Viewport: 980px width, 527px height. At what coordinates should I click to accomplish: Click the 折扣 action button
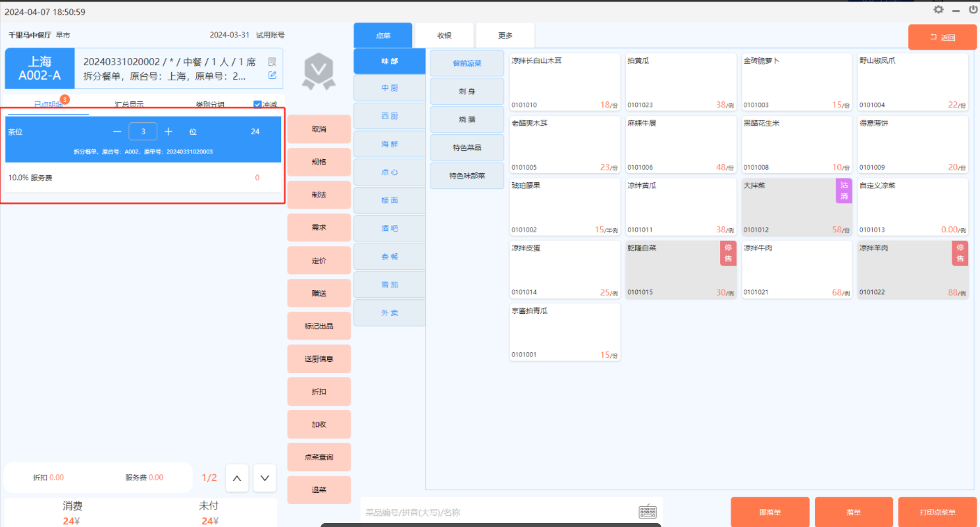point(319,391)
